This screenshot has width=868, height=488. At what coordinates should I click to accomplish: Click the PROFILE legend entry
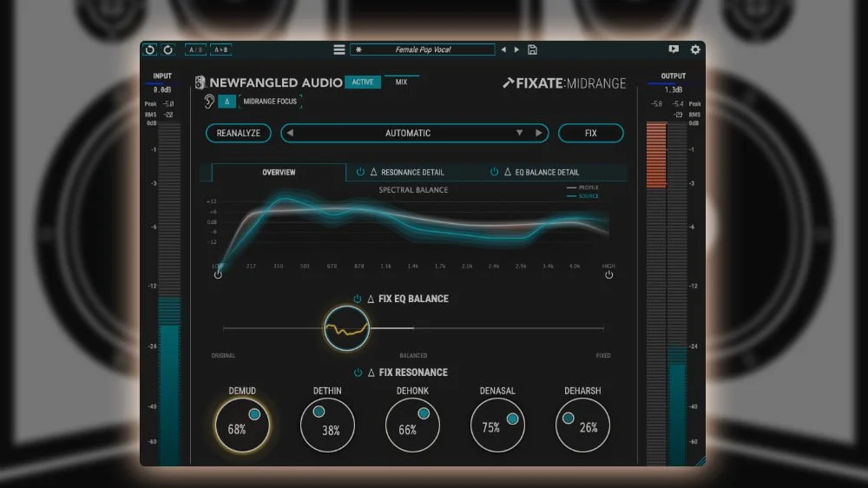point(583,188)
